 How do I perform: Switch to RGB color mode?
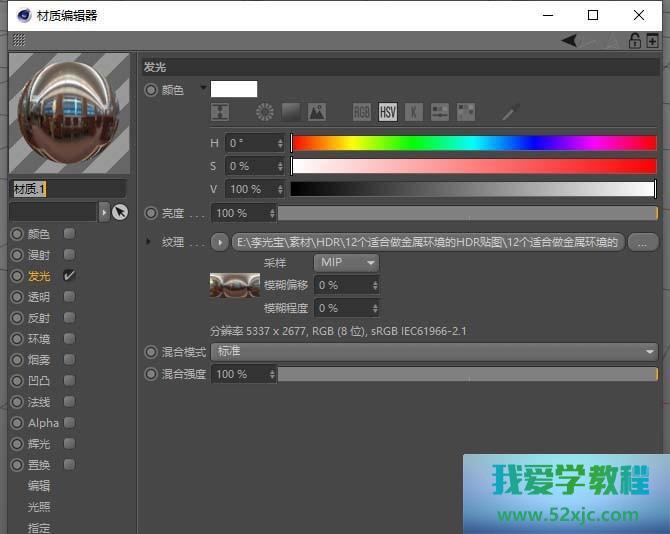pyautogui.click(x=362, y=112)
